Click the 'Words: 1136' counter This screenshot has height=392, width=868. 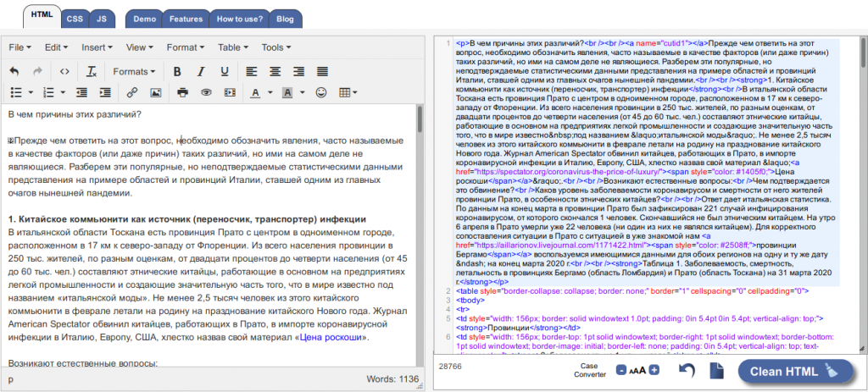(x=392, y=379)
